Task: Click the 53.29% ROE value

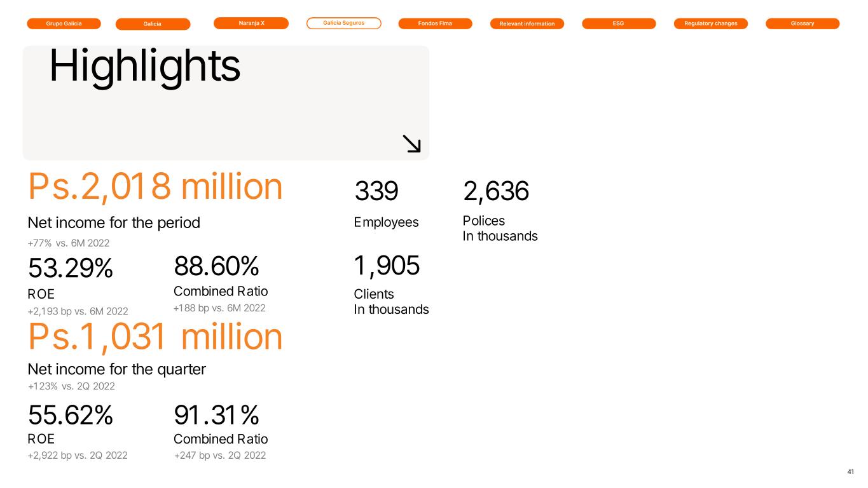Action: pos(71,269)
